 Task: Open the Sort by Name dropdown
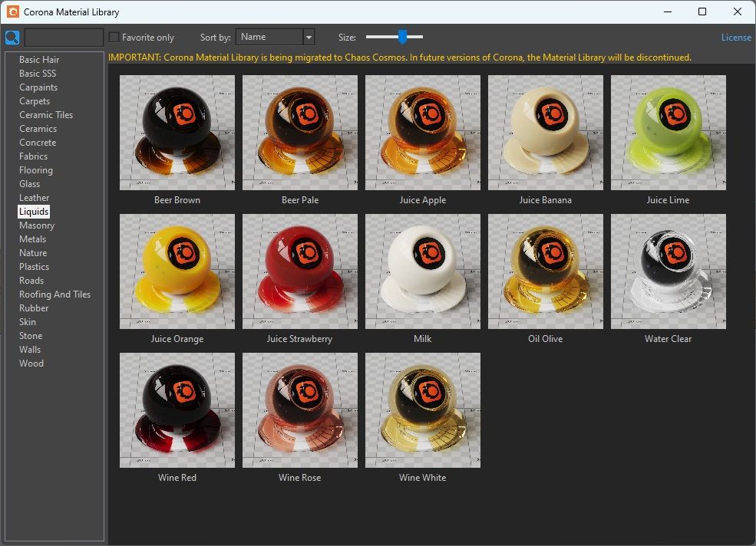275,37
